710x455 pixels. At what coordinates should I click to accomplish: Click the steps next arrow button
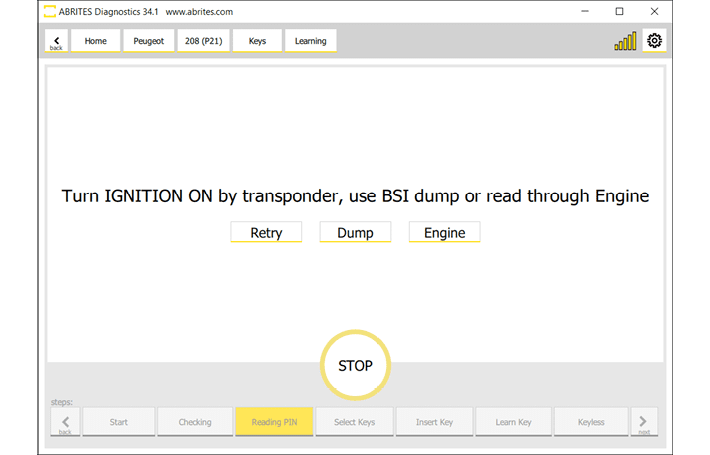tap(644, 421)
